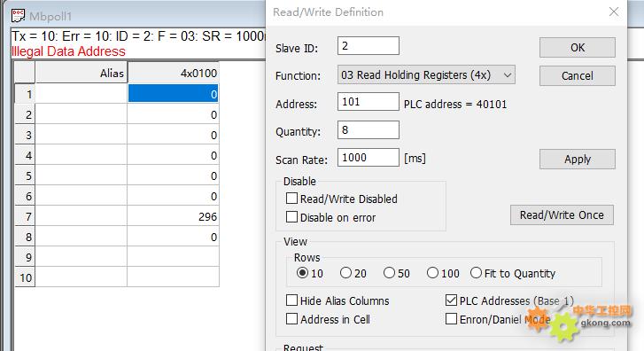Select the 100 rows radio button
644x351 pixels.
pos(432,273)
